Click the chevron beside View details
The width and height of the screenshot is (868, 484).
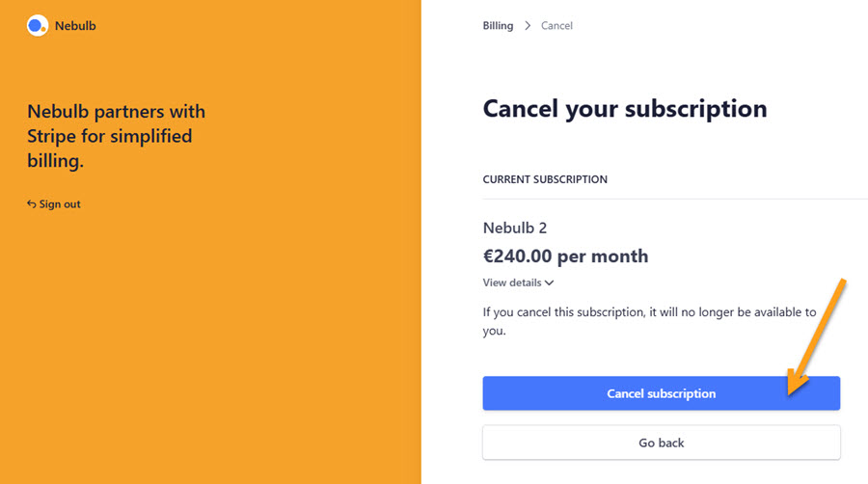(549, 283)
